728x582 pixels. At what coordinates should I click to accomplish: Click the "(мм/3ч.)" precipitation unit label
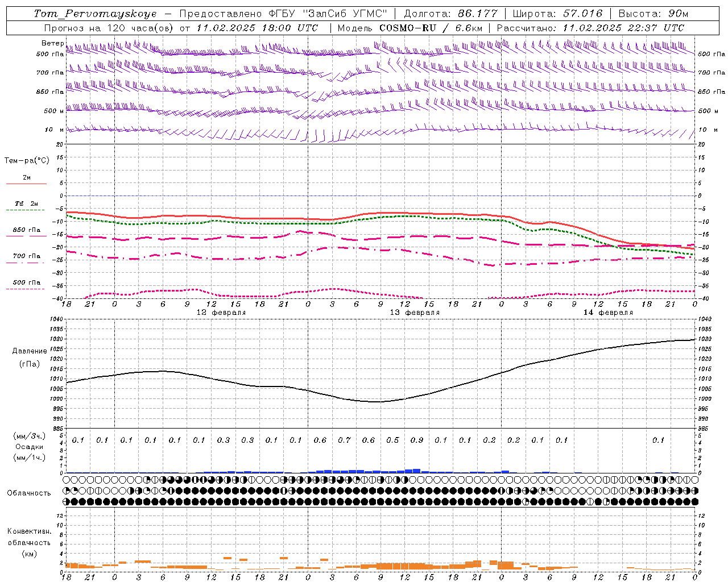[29, 436]
